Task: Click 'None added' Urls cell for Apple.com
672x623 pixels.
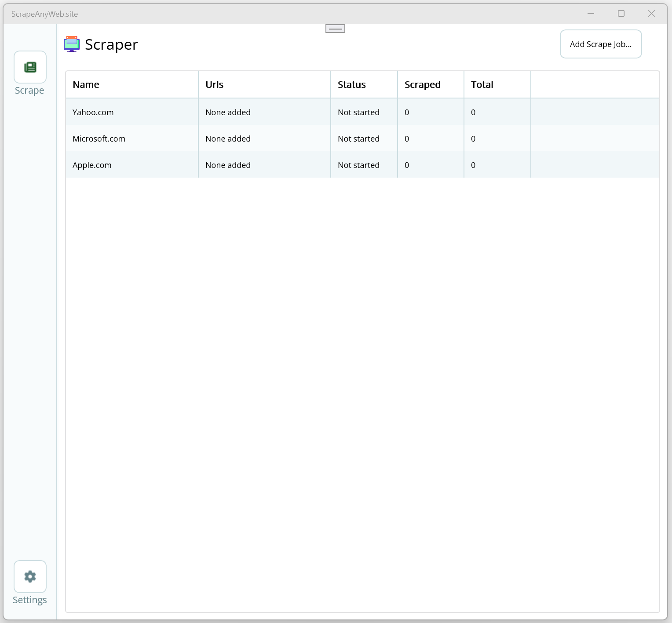Action: [228, 165]
